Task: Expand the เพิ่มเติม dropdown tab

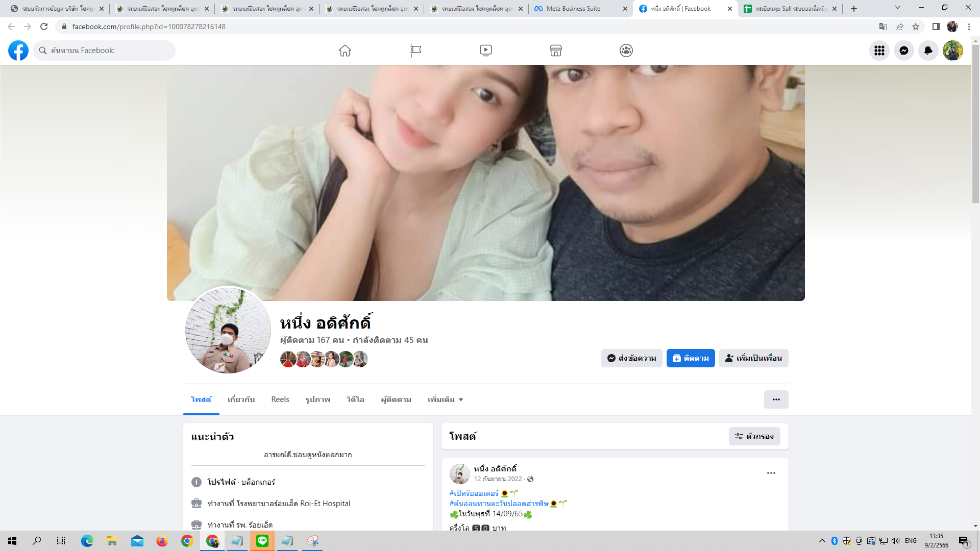Action: click(x=445, y=399)
